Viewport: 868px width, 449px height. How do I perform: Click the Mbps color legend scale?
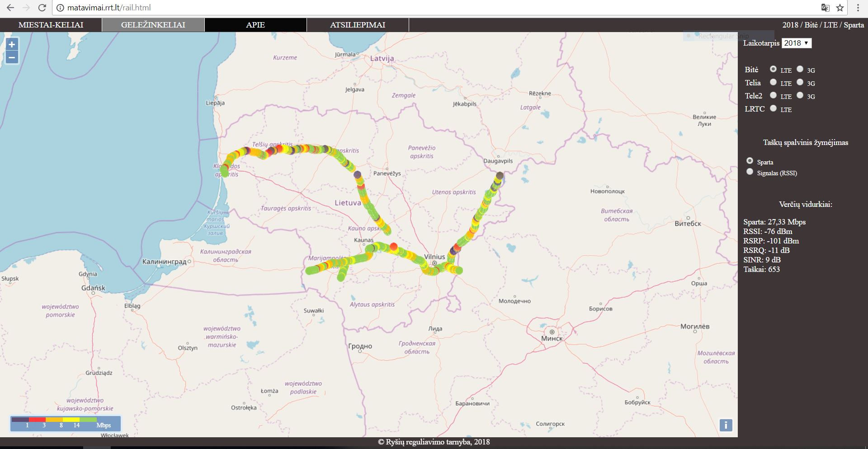coord(65,423)
